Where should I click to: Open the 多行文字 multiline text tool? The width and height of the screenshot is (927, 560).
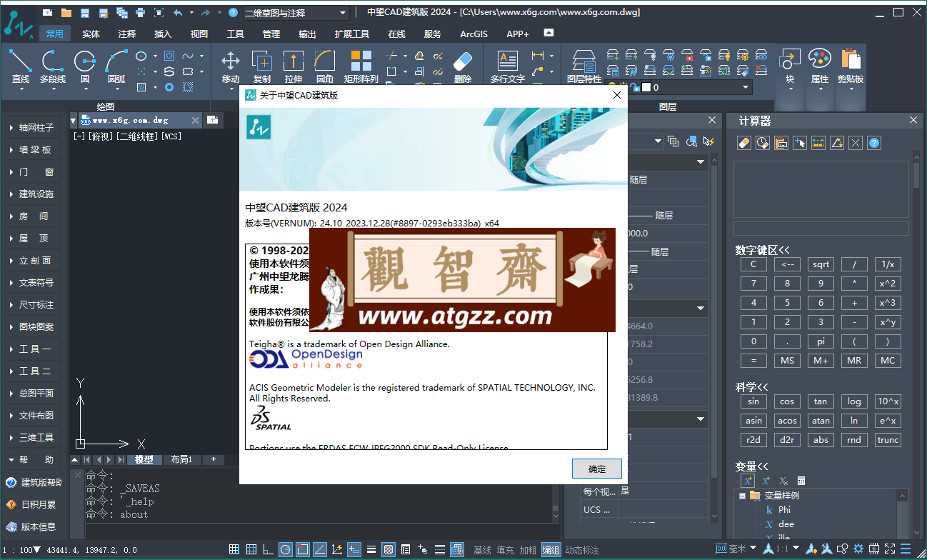click(508, 66)
